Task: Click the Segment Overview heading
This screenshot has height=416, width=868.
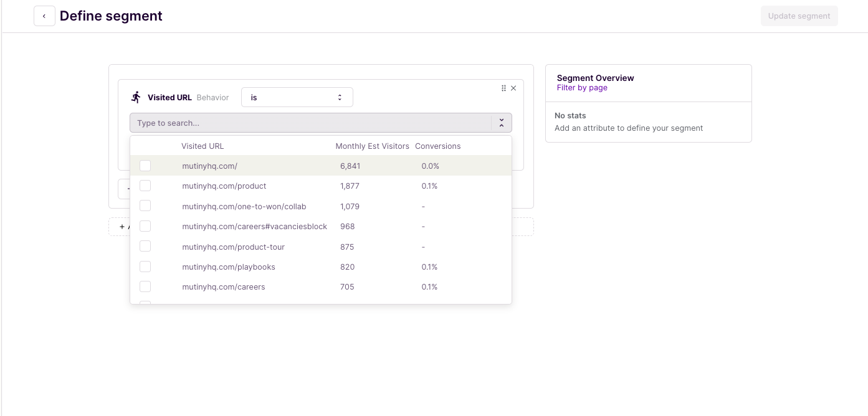Action: [x=595, y=78]
